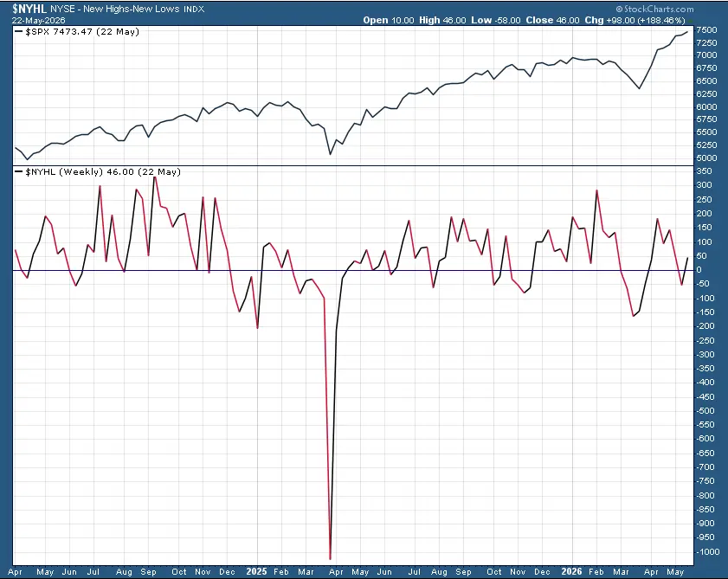Click the 7500 label on price axis
The height and width of the screenshot is (579, 728).
(x=706, y=29)
